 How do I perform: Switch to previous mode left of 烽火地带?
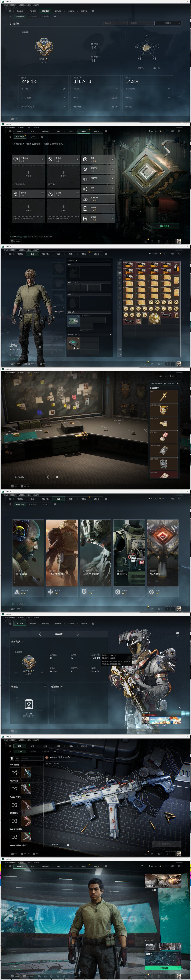click(x=40, y=634)
